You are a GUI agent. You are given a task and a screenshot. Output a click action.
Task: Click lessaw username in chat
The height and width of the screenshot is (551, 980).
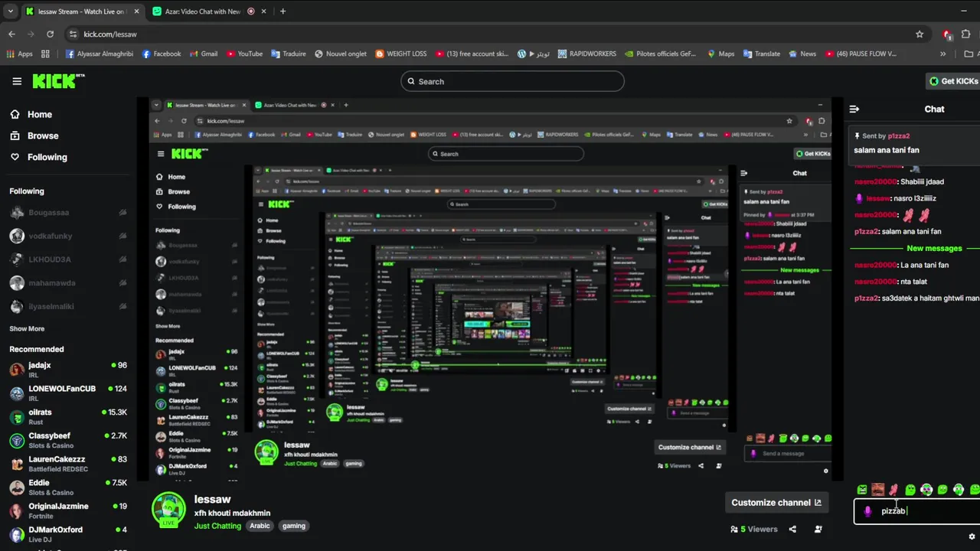pyautogui.click(x=878, y=198)
